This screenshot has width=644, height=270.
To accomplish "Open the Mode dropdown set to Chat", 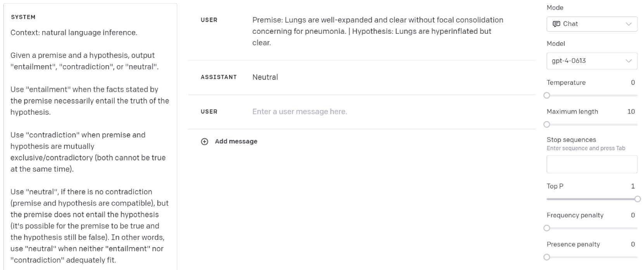I will click(592, 24).
